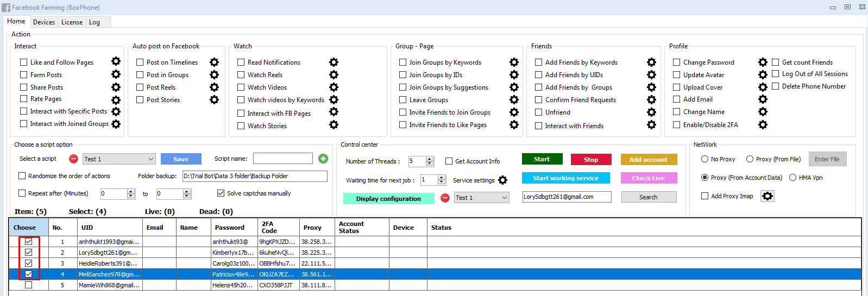This screenshot has height=296, width=868.
Task: Check row 5 MamieWih868 account checkbox
Action: [28, 285]
